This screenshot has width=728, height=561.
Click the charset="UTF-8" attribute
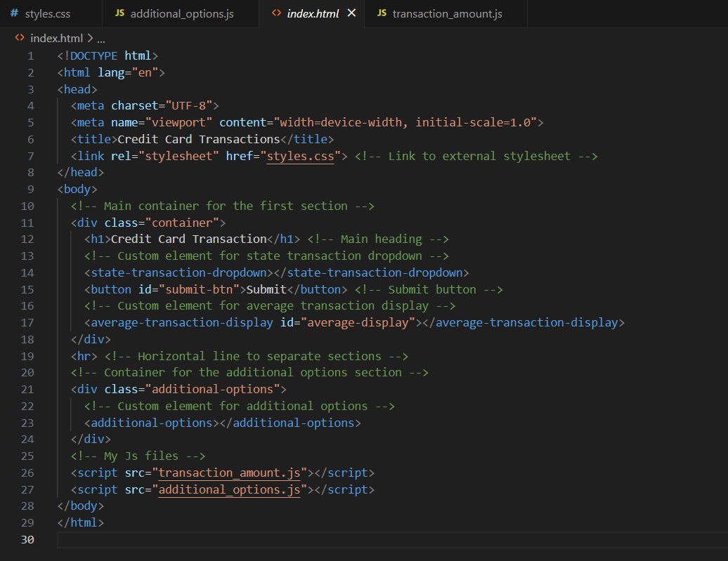click(x=162, y=106)
